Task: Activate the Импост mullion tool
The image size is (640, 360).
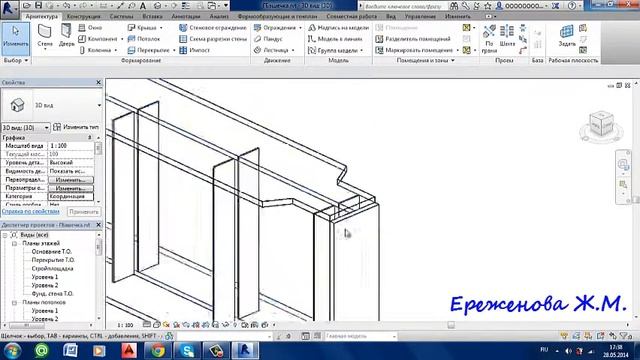Action: (x=194, y=50)
